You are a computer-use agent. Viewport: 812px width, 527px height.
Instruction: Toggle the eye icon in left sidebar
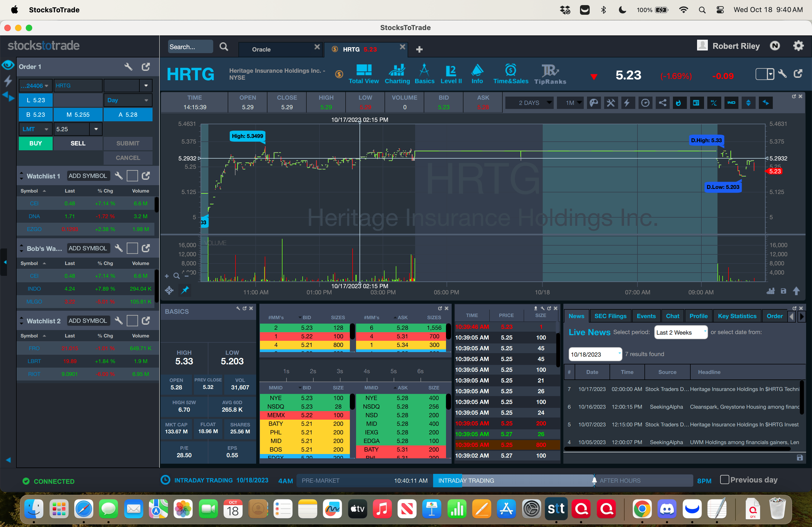pos(8,65)
